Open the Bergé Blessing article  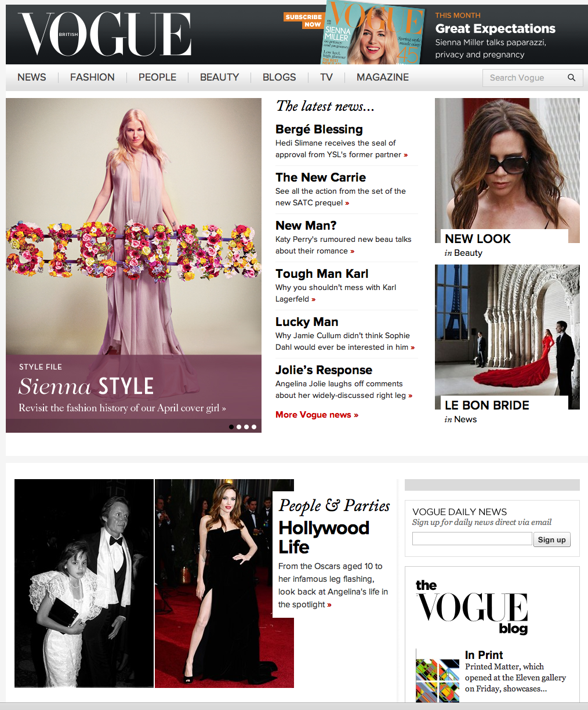(319, 129)
